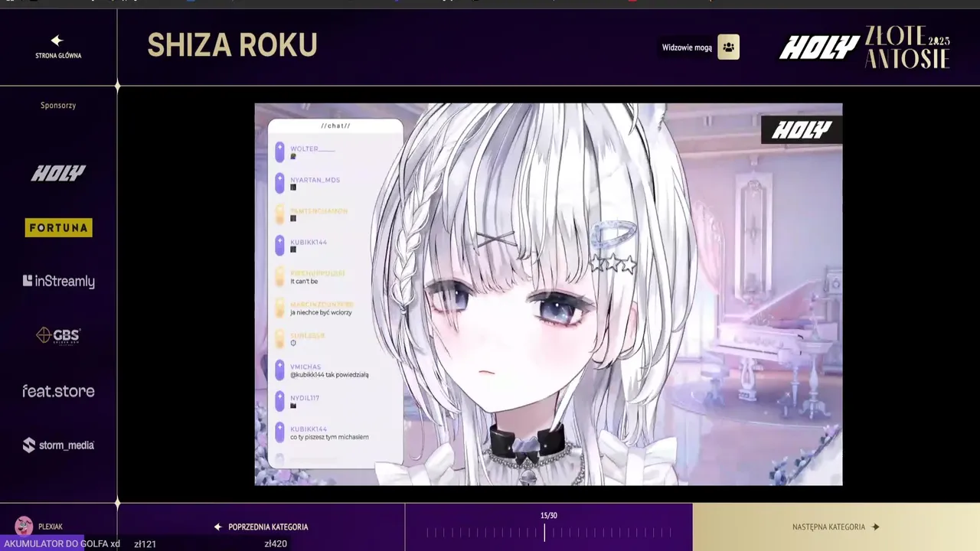Click the left arrow beside Poprzednia Kategoria
This screenshot has height=551, width=980.
coord(217,527)
